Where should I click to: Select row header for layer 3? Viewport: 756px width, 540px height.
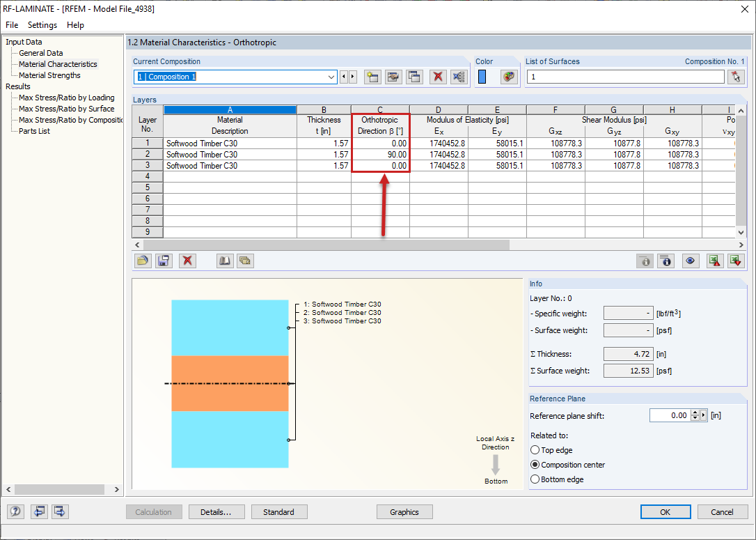click(x=148, y=166)
